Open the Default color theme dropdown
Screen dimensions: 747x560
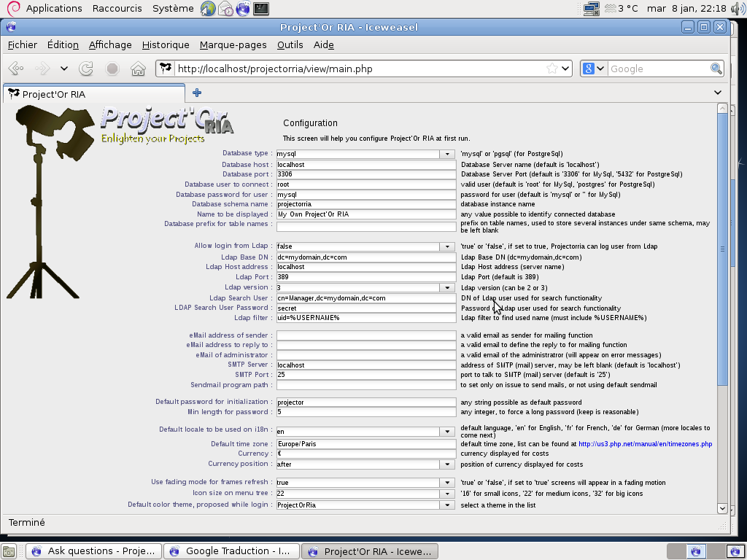click(x=447, y=505)
